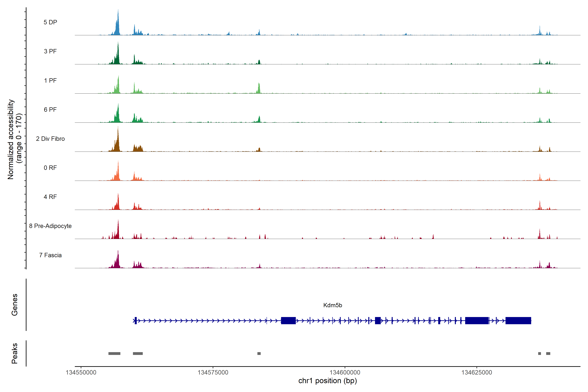Click the 6 PF track label
The image size is (588, 392).
(x=50, y=109)
